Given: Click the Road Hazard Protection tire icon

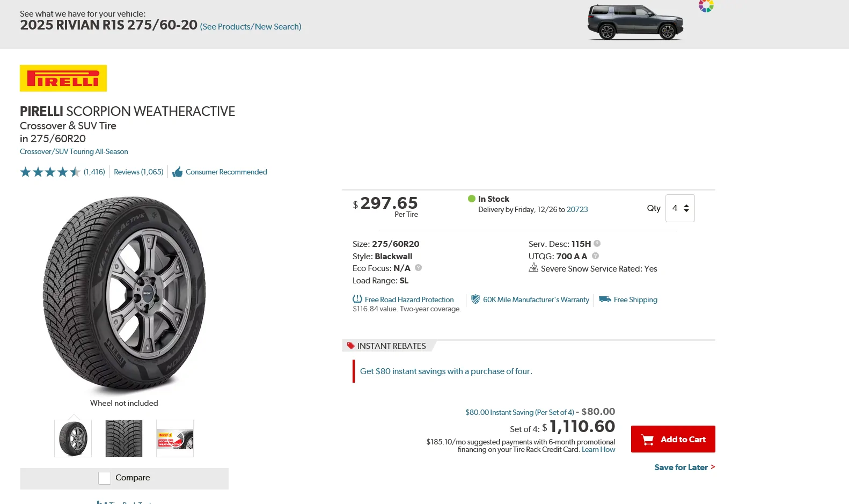Looking at the screenshot, I should pos(357,299).
